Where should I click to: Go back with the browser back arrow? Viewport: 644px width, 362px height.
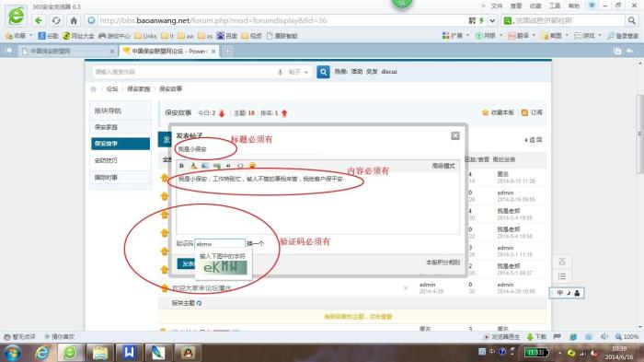tap(39, 20)
